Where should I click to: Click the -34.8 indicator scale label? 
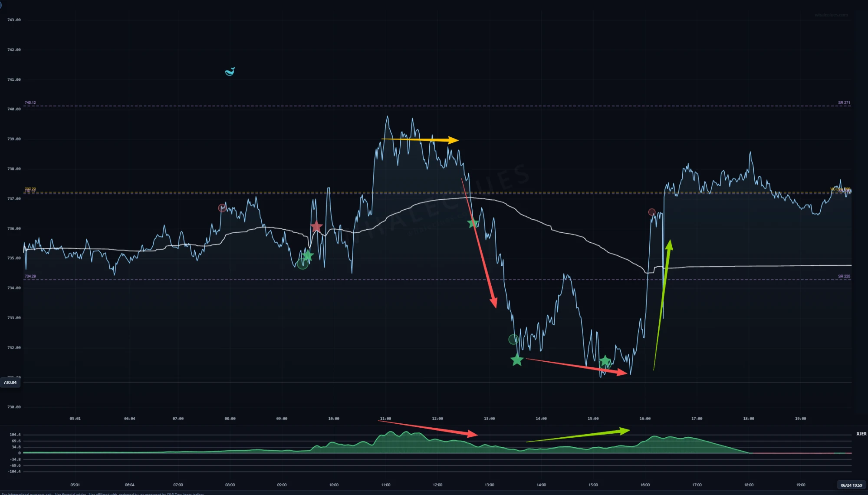click(x=16, y=459)
